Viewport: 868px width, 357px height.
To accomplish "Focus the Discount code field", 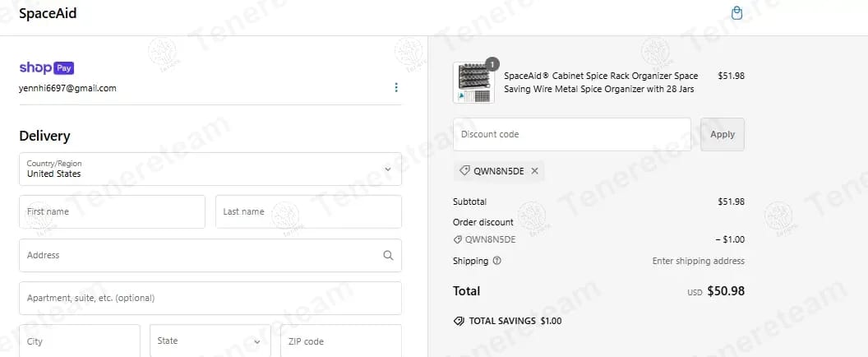I will (x=572, y=134).
